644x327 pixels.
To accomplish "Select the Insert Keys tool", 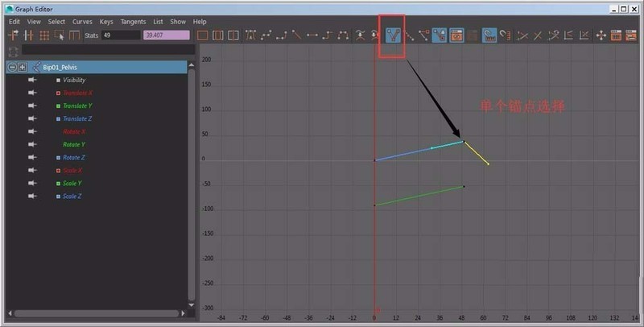I will 28,35.
